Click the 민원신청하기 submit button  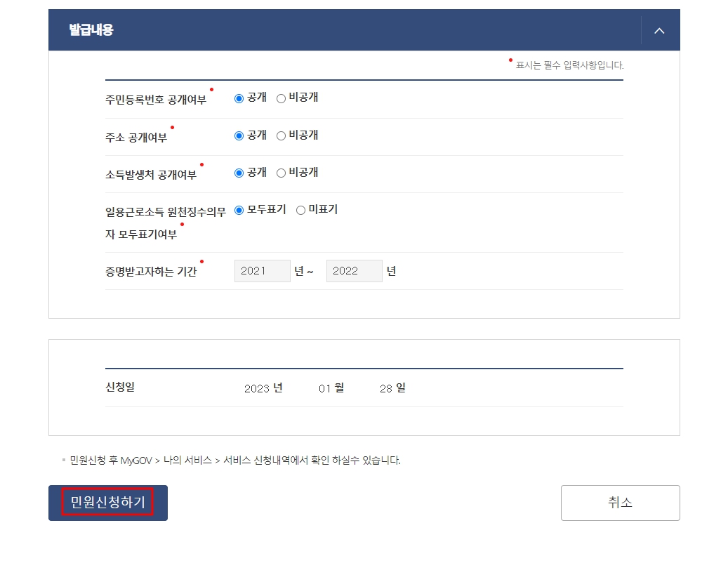click(x=107, y=503)
